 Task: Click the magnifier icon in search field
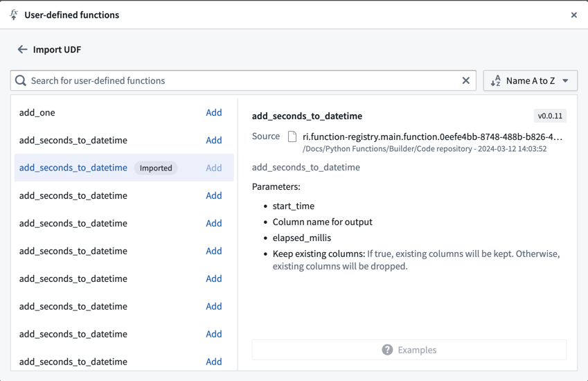[21, 80]
